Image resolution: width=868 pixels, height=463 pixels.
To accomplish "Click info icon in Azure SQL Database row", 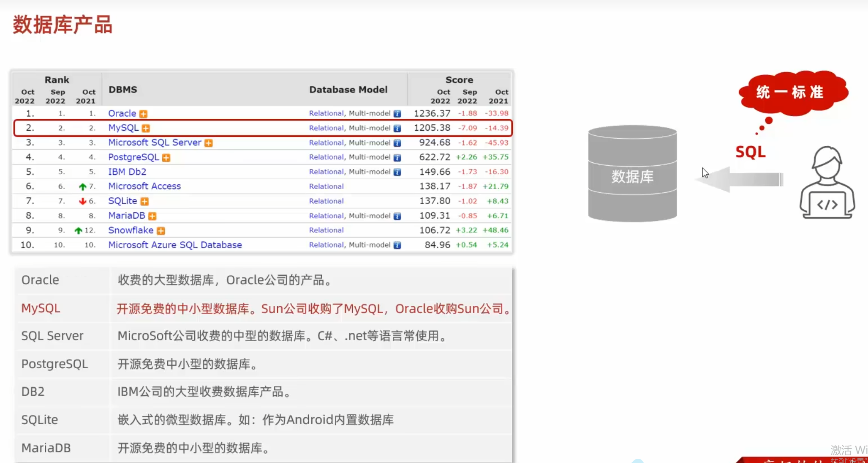I will 397,245.
